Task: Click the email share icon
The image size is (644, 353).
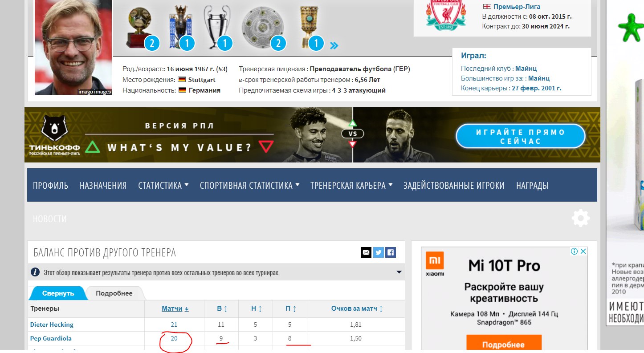Action: tap(366, 252)
